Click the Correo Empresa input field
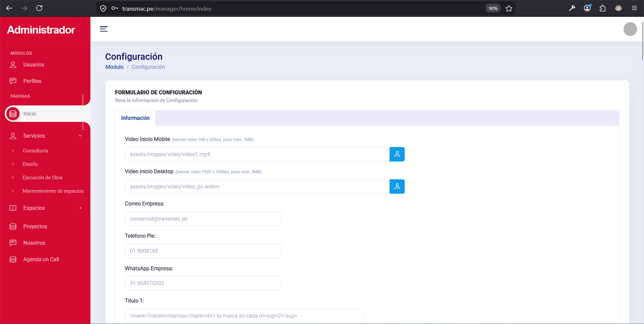This screenshot has height=324, width=644. pyautogui.click(x=203, y=219)
